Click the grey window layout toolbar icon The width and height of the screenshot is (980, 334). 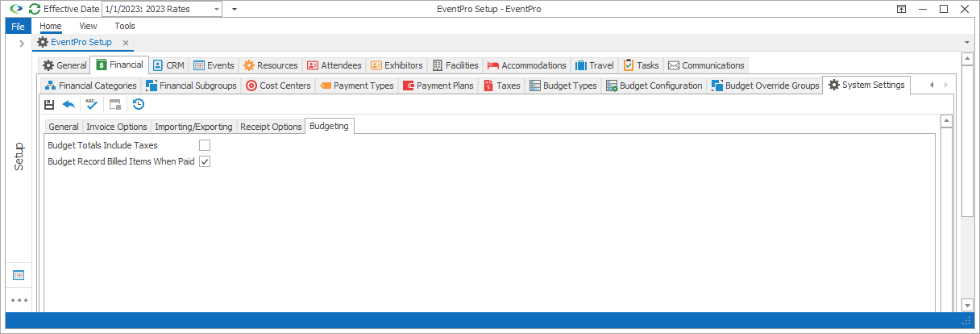115,104
